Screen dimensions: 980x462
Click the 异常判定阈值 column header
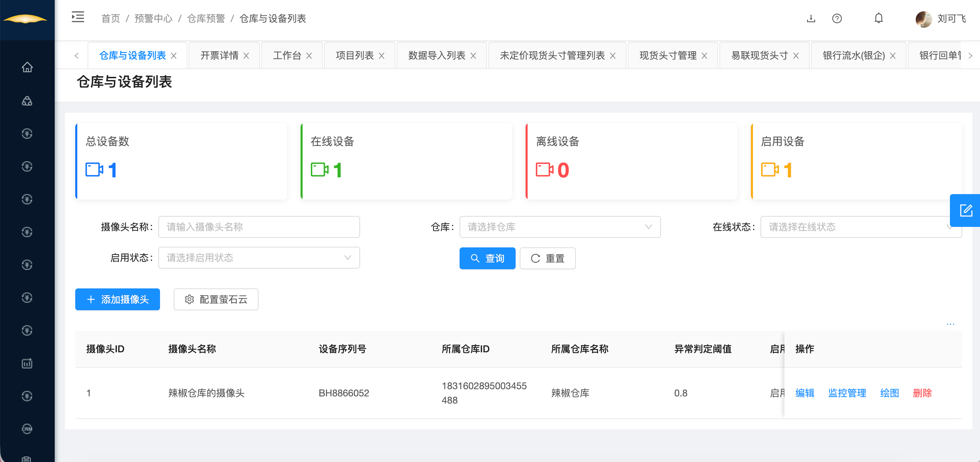tap(703, 349)
